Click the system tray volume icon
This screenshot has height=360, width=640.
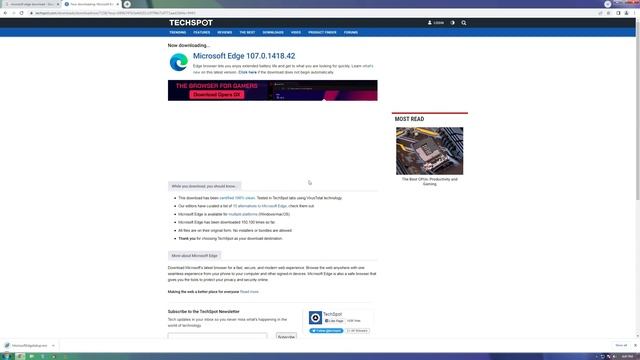614,356
